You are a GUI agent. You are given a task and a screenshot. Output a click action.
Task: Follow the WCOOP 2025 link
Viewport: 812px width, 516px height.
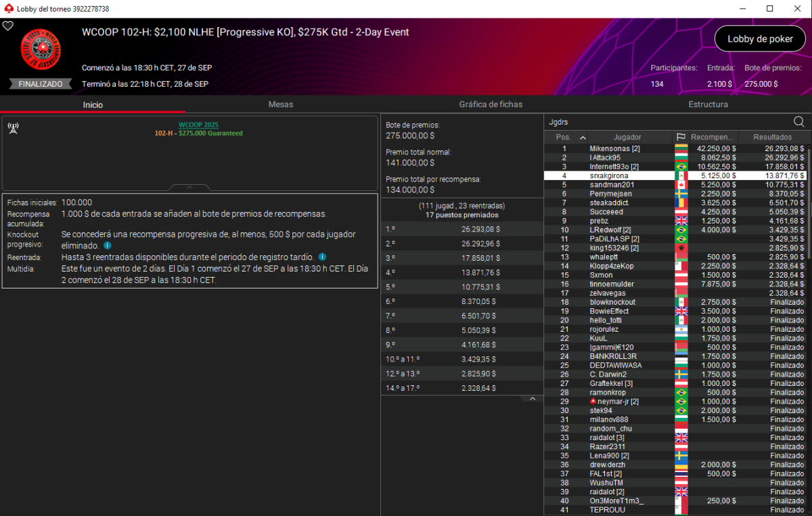pos(198,125)
